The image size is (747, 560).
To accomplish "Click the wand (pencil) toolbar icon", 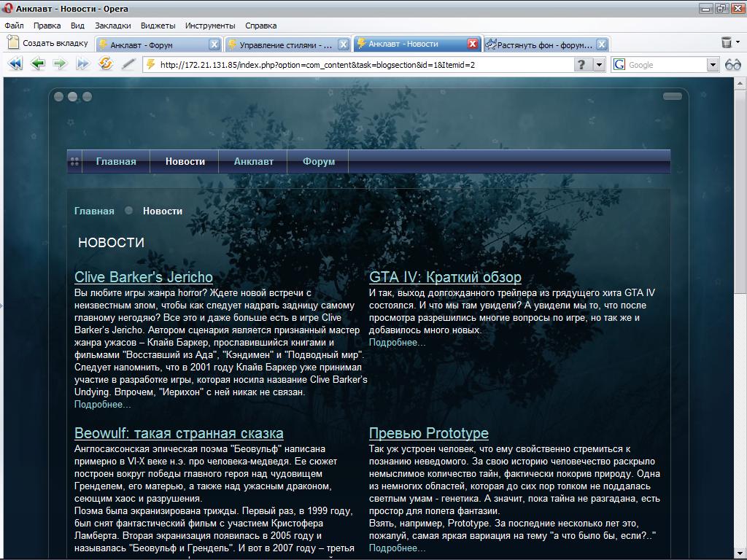I will (x=128, y=64).
